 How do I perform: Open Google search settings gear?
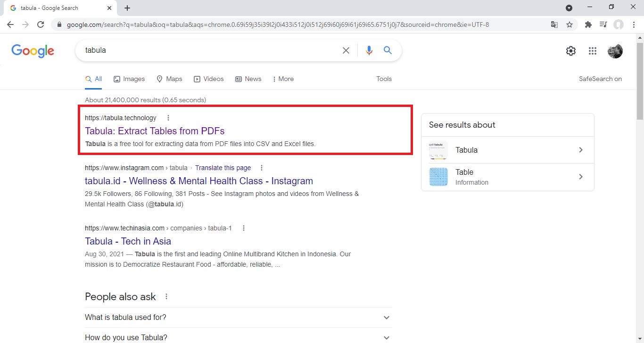[571, 51]
